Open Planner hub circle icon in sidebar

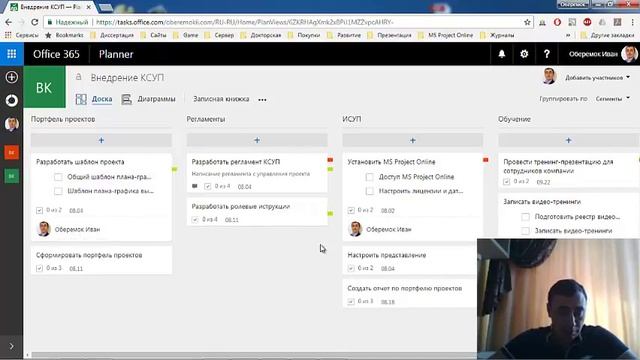11,100
